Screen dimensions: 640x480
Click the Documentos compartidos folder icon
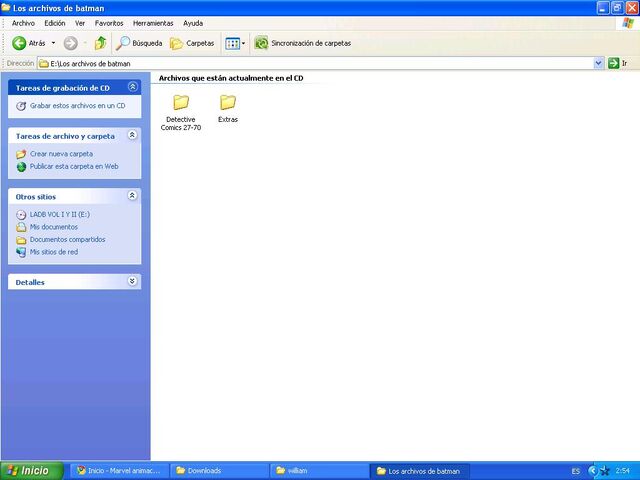click(x=21, y=240)
